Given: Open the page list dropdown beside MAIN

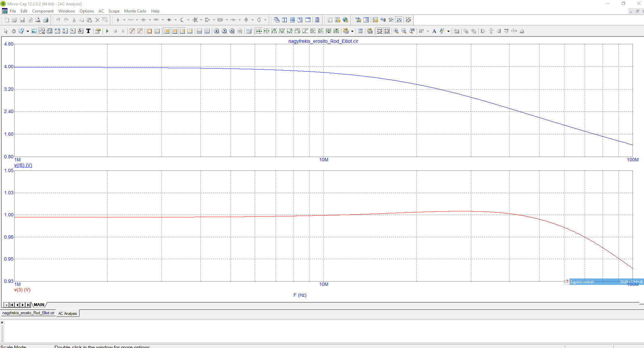Looking at the screenshot, I should (x=6, y=305).
